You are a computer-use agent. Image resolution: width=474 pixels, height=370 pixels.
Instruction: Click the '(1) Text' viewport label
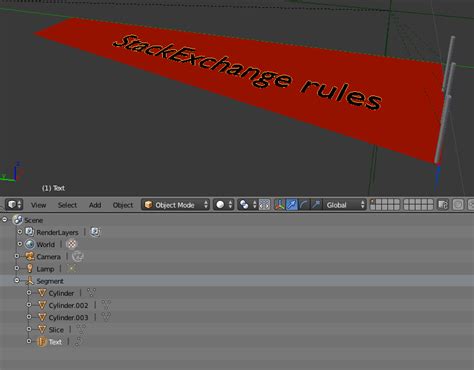pos(53,188)
